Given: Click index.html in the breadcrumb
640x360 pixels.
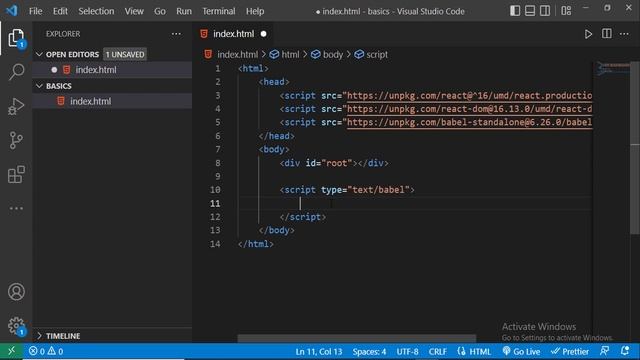Looking at the screenshot, I should click(x=237, y=54).
